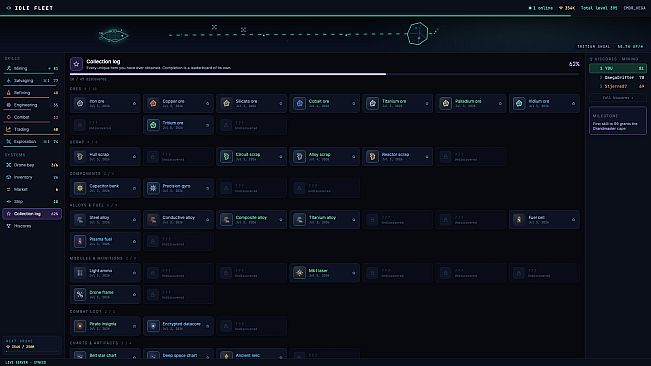Screen dimensions: 651x366
Task: Open the Milestone card
Action: (x=618, y=121)
